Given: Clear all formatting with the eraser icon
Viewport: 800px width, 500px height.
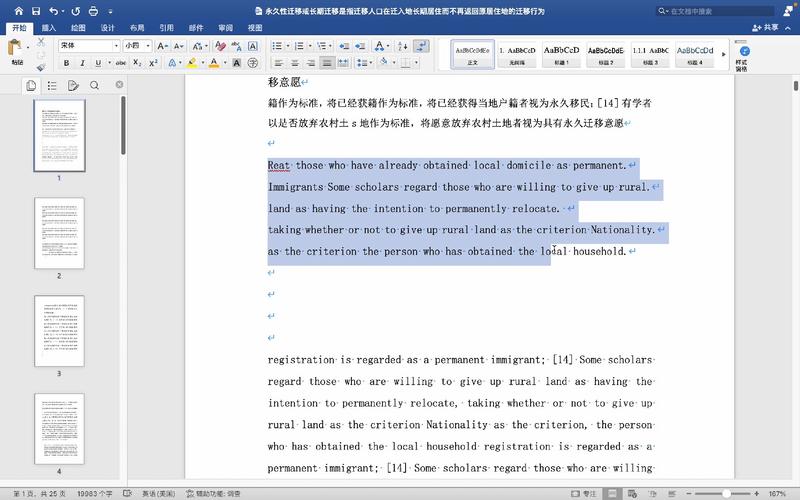Looking at the screenshot, I should point(220,46).
